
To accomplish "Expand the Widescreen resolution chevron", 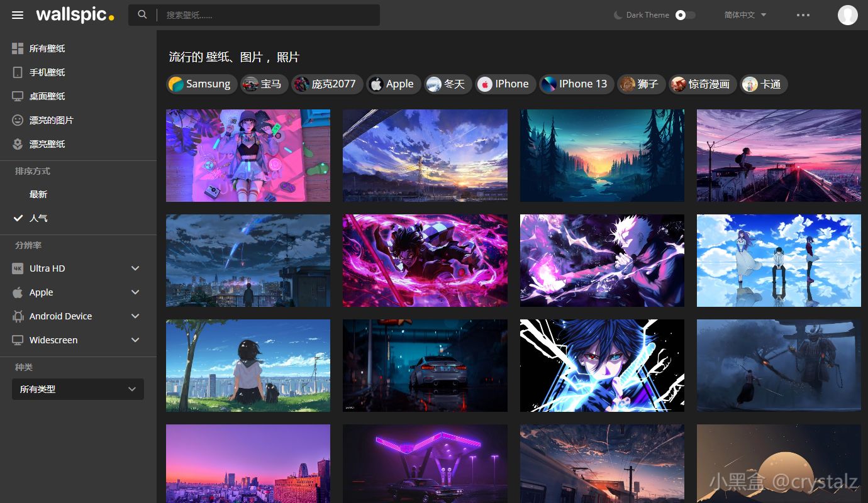I will [135, 340].
